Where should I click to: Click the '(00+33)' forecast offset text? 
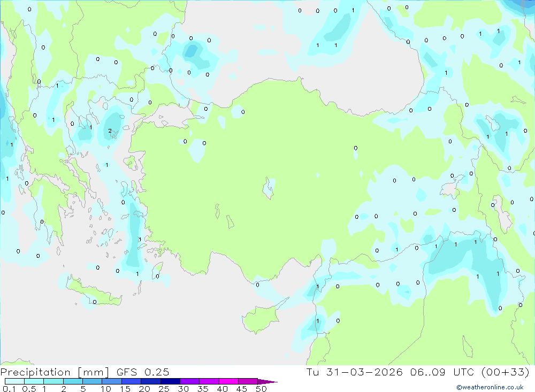pyautogui.click(x=506, y=372)
